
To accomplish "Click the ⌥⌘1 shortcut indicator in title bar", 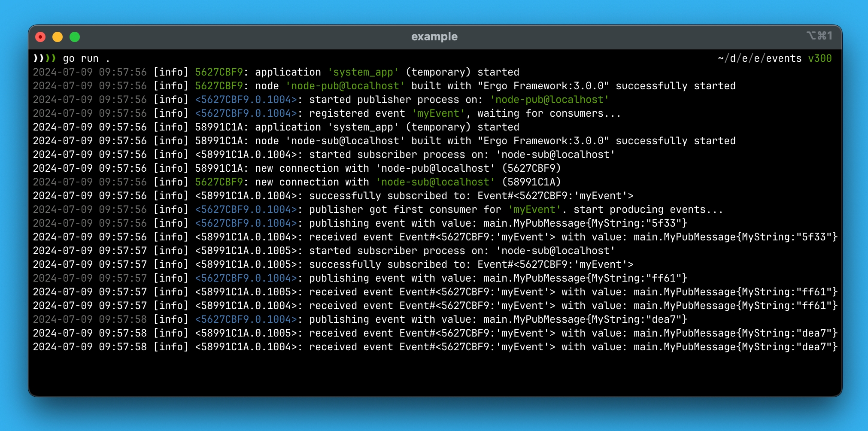I will (x=819, y=36).
